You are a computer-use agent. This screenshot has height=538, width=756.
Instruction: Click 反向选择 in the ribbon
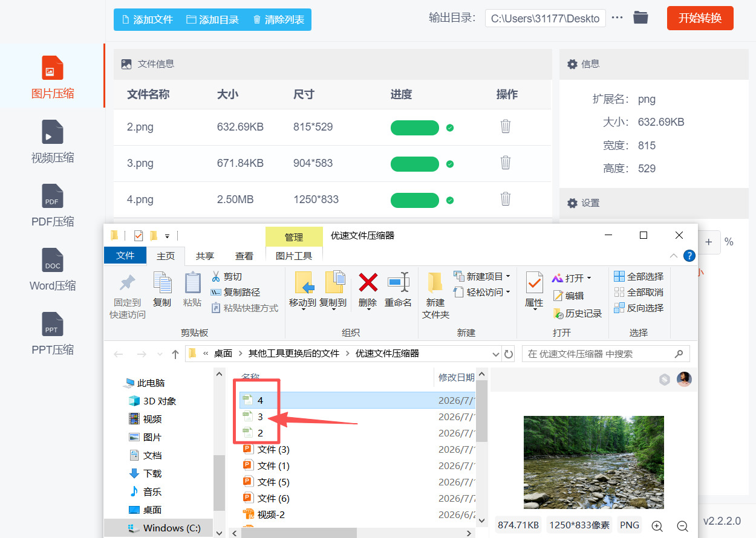pyautogui.click(x=639, y=308)
